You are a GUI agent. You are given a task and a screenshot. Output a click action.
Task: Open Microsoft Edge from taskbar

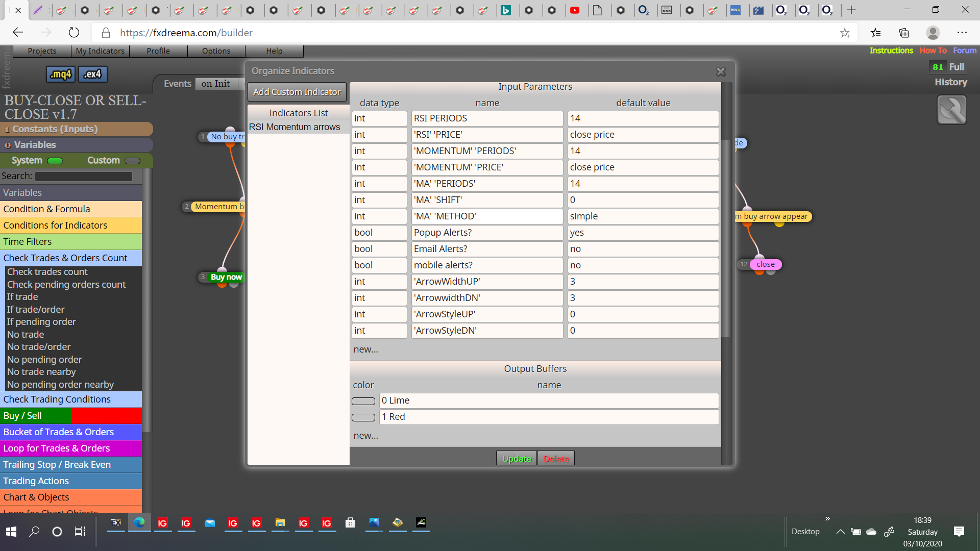click(139, 522)
